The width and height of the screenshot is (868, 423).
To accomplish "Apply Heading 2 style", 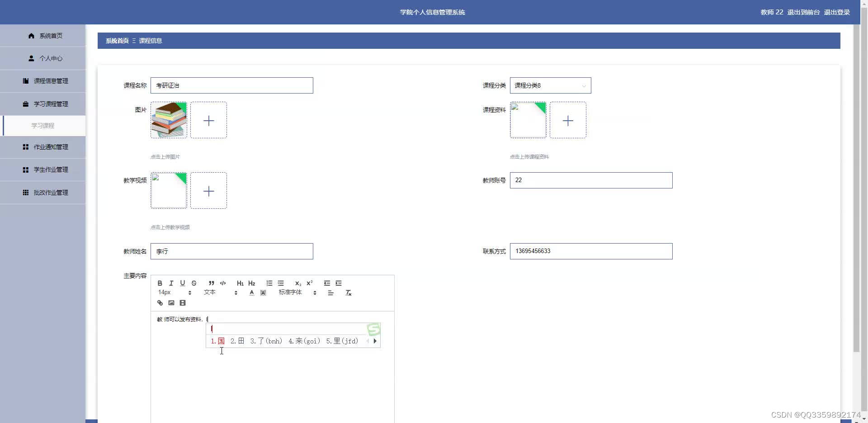I will [252, 283].
